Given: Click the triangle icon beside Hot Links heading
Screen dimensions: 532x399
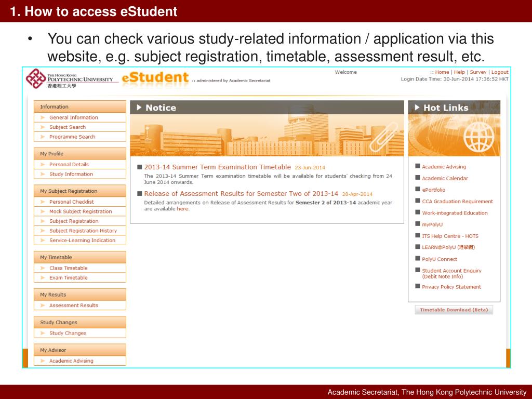Looking at the screenshot, I should point(417,108).
